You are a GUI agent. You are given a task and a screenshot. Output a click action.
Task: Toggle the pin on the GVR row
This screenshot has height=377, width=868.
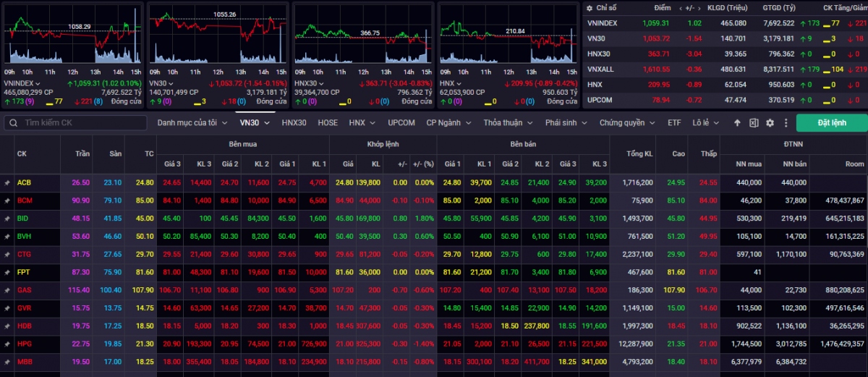[7, 308]
